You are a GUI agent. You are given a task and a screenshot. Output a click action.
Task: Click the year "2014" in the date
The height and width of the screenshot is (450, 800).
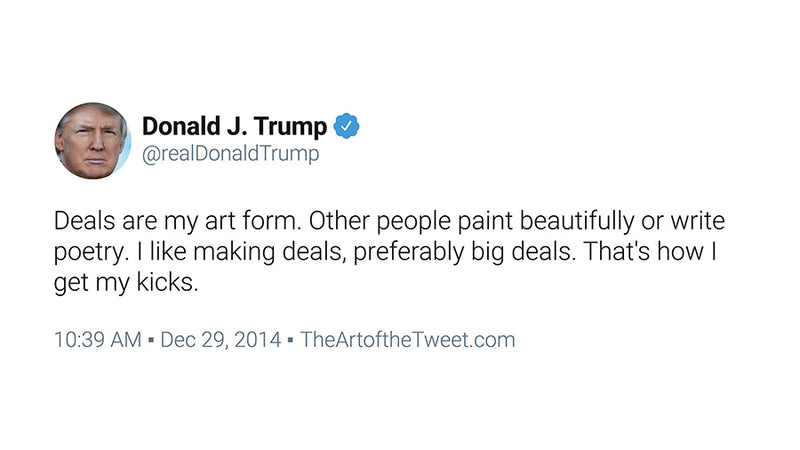[257, 339]
